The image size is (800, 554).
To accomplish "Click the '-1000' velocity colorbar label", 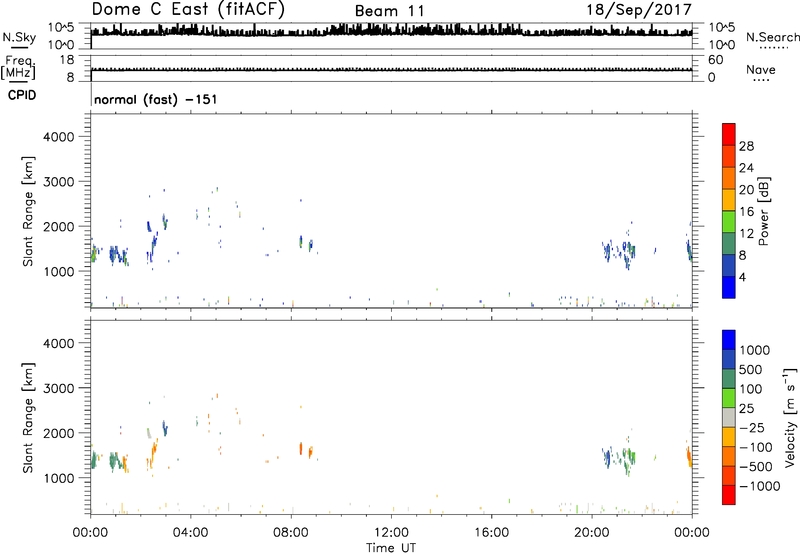I will (x=760, y=486).
